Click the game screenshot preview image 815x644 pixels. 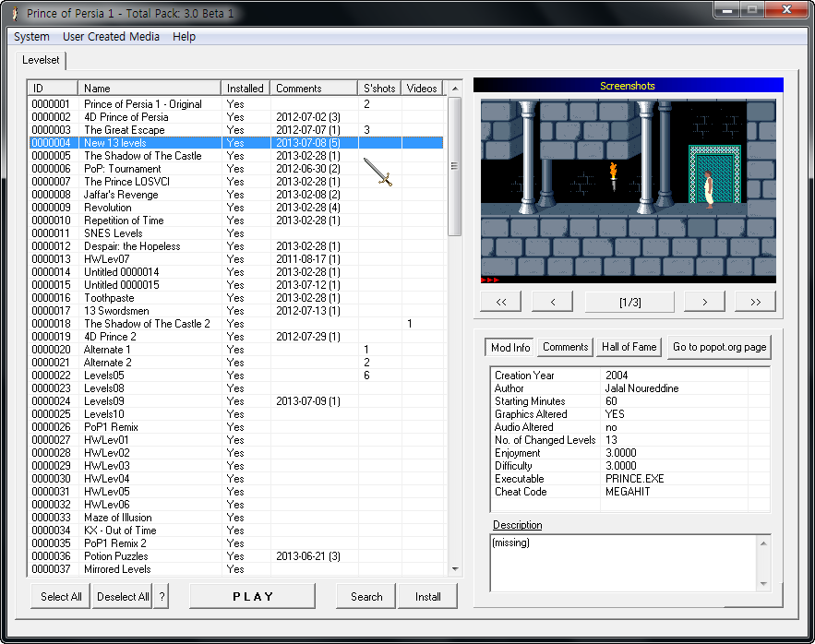pyautogui.click(x=629, y=191)
